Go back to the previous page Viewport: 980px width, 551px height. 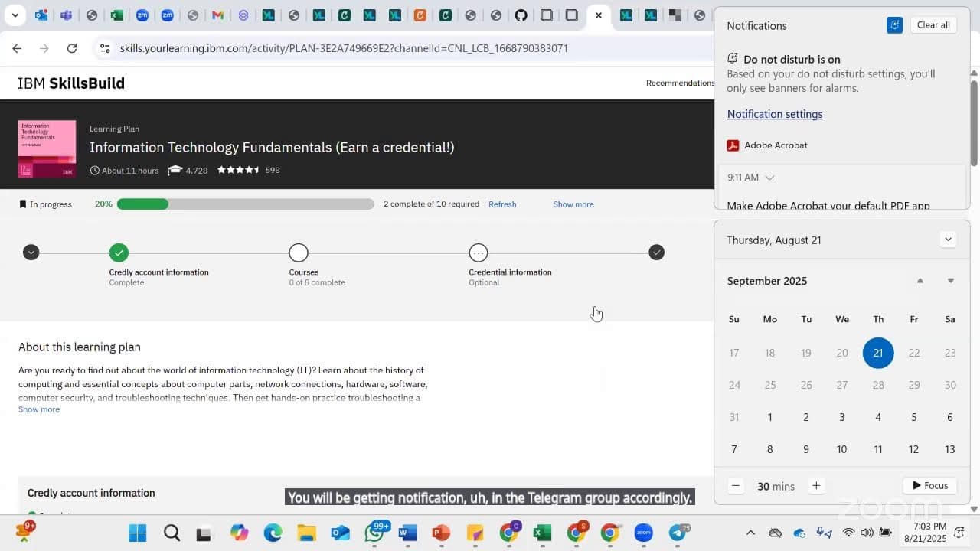pyautogui.click(x=17, y=48)
